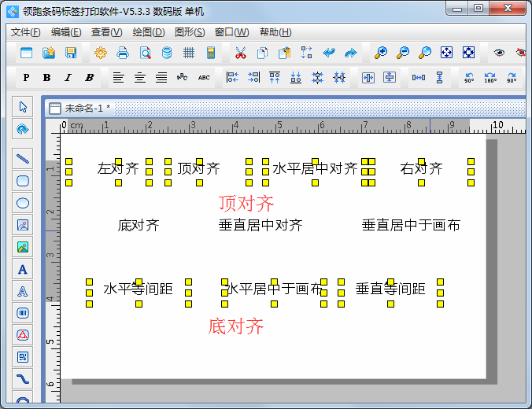Toggle the eye preview icon
This screenshot has height=409, width=532.
499,53
